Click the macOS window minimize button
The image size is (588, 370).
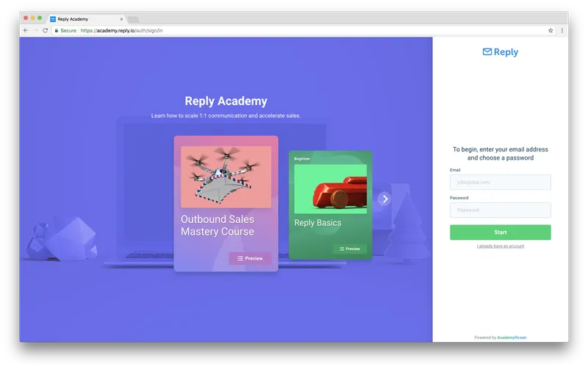(x=32, y=18)
